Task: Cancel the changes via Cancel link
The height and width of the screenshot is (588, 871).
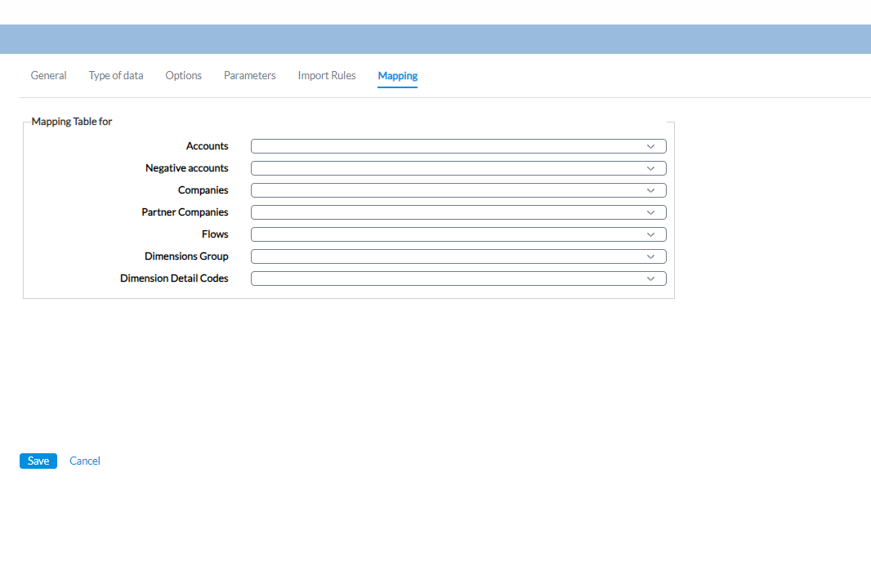Action: pos(85,461)
